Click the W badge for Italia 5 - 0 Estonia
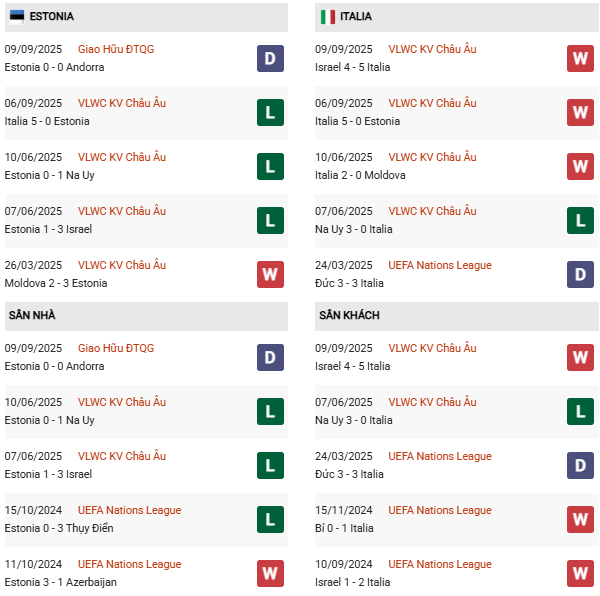600x596 pixels. [x=581, y=112]
